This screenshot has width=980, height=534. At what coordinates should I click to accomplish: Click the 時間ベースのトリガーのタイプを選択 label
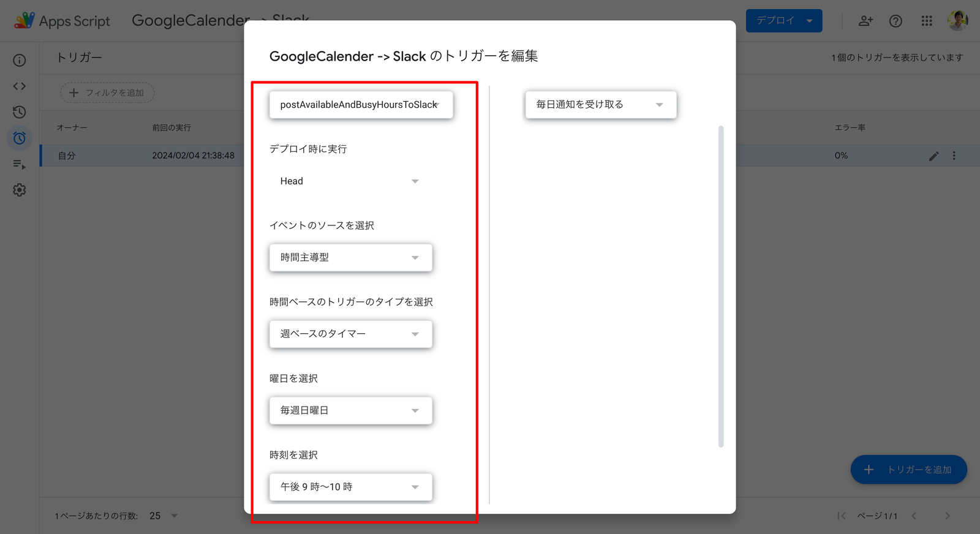click(351, 302)
